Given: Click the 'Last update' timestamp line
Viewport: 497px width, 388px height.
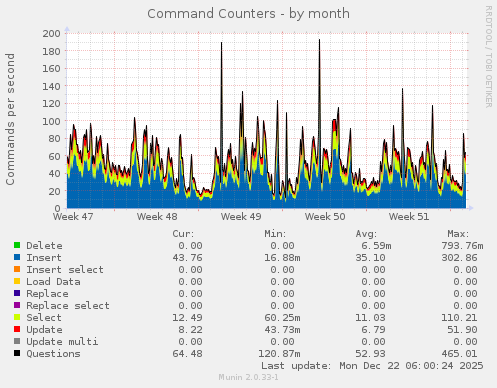Looking at the screenshot, I should click(x=372, y=366).
